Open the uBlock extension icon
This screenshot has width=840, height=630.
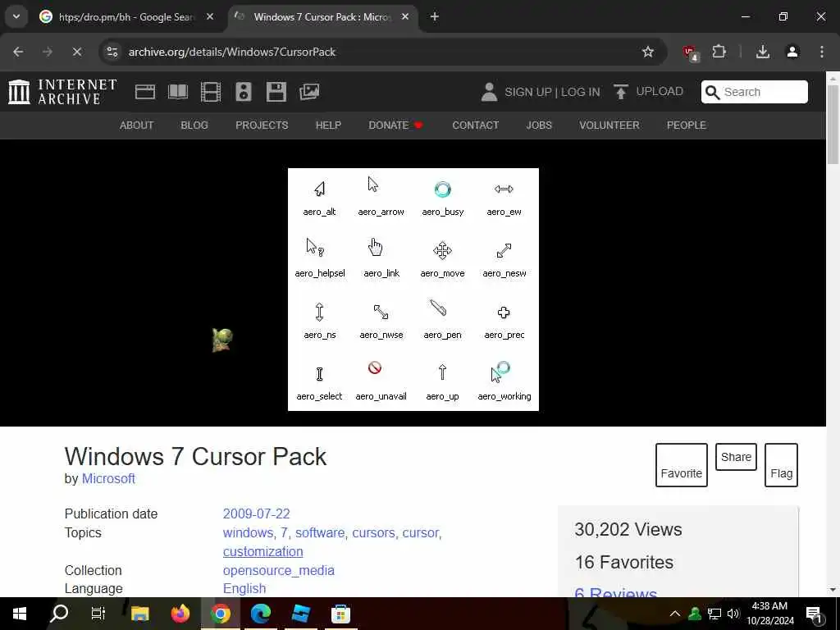[691, 52]
